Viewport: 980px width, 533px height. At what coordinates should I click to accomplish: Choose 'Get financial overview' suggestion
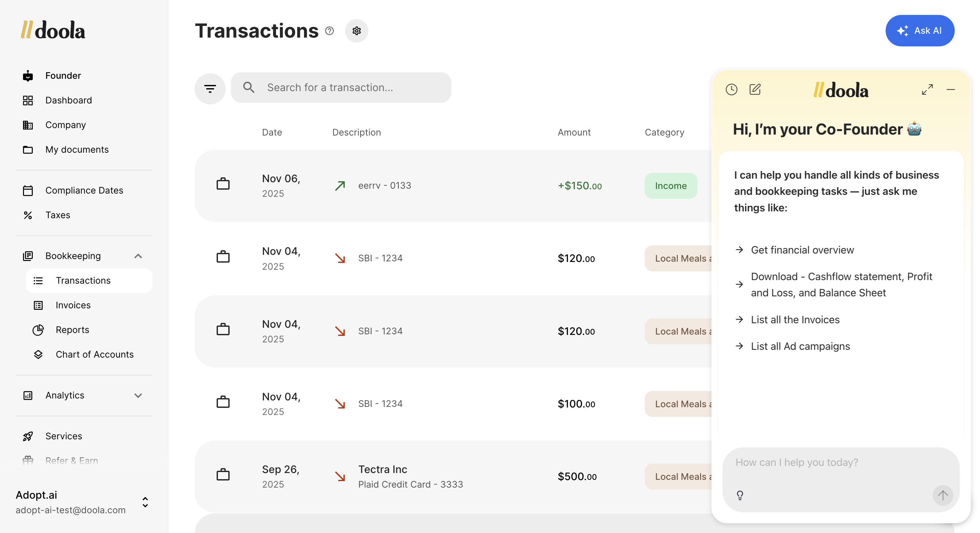click(802, 250)
